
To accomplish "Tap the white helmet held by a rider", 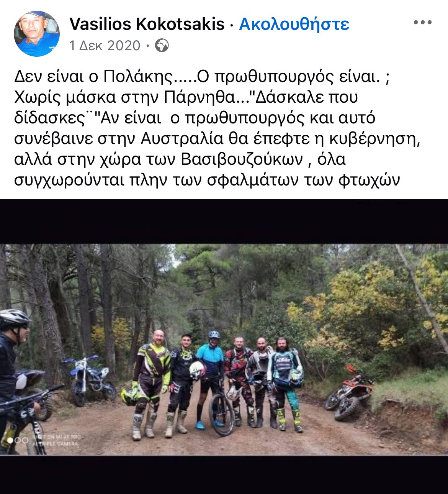I will pos(197,370).
